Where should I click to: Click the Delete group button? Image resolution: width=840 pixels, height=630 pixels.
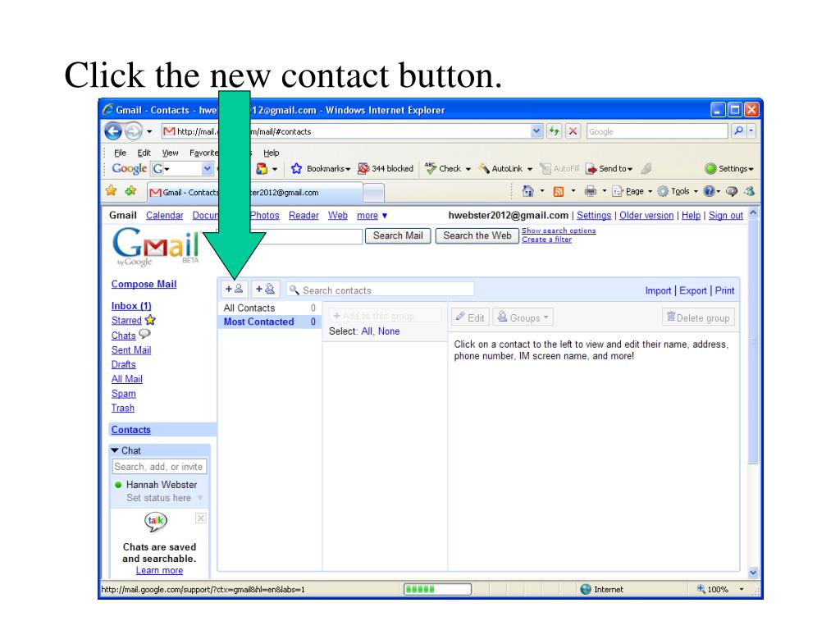(x=698, y=317)
